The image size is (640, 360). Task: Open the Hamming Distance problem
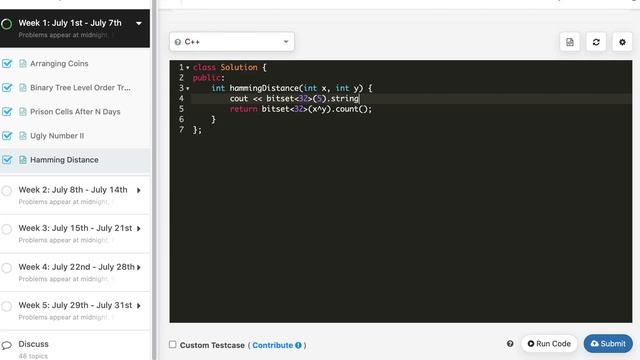pos(64,160)
